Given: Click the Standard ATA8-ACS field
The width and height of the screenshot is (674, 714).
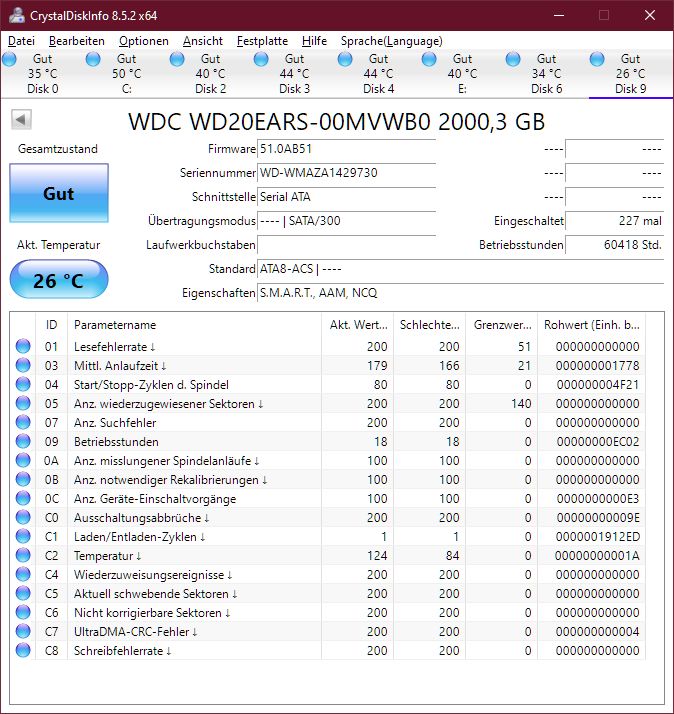Looking at the screenshot, I should pos(460,269).
